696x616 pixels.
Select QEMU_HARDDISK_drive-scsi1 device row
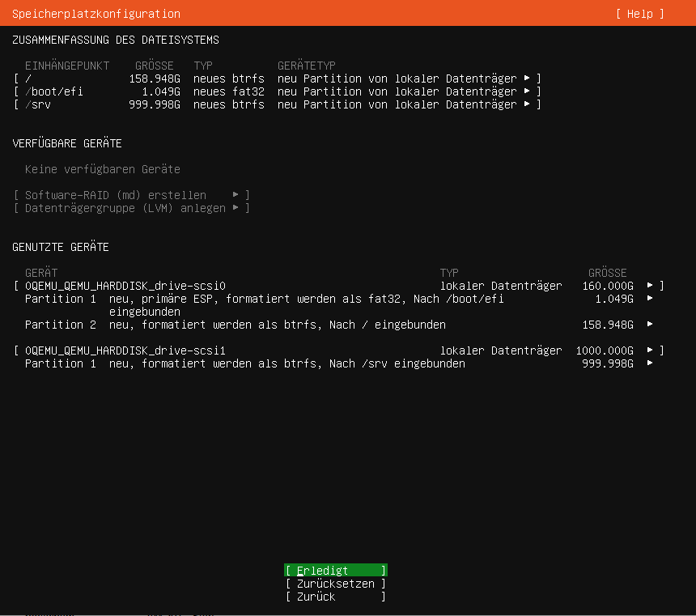[338, 350]
